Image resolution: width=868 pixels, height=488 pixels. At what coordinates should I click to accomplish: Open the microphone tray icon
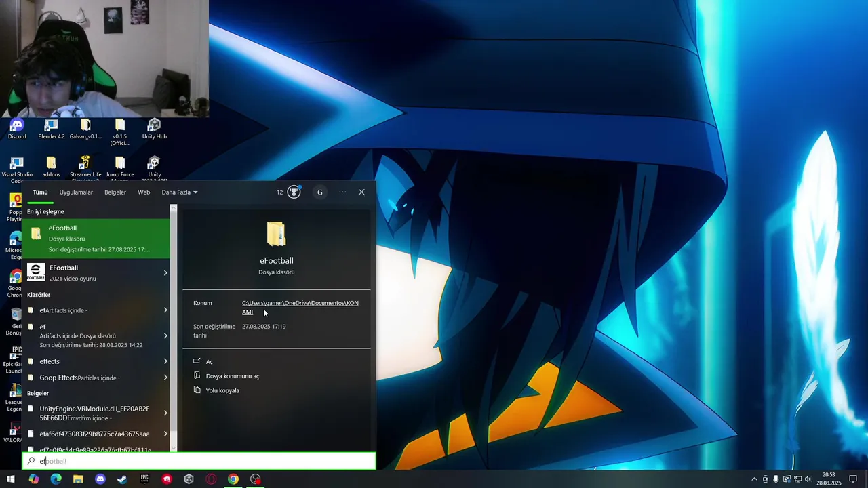pyautogui.click(x=776, y=479)
